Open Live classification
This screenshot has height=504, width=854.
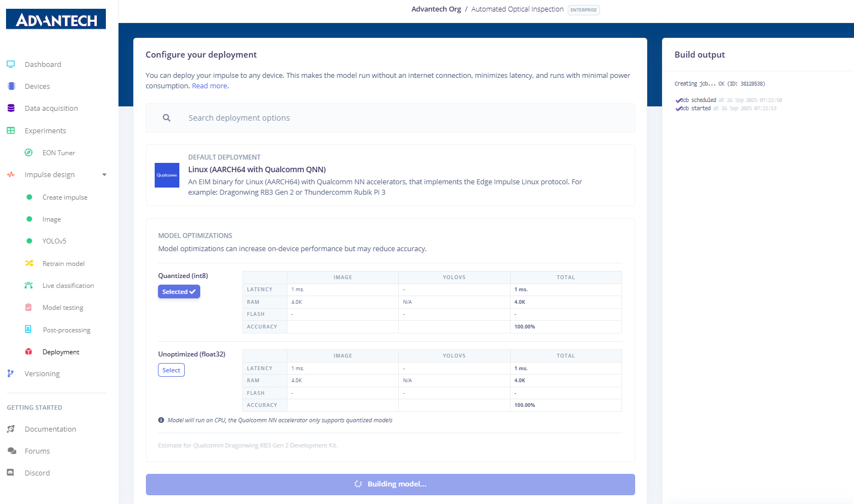point(68,285)
